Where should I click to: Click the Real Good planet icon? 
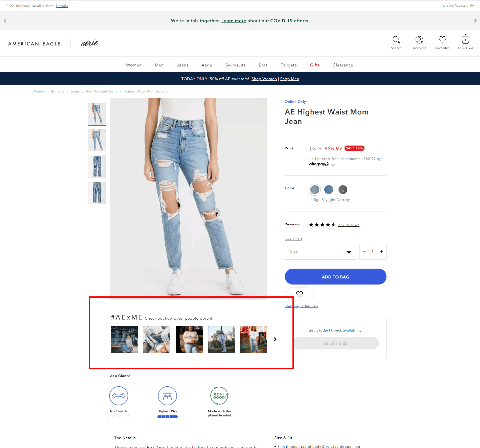click(219, 396)
